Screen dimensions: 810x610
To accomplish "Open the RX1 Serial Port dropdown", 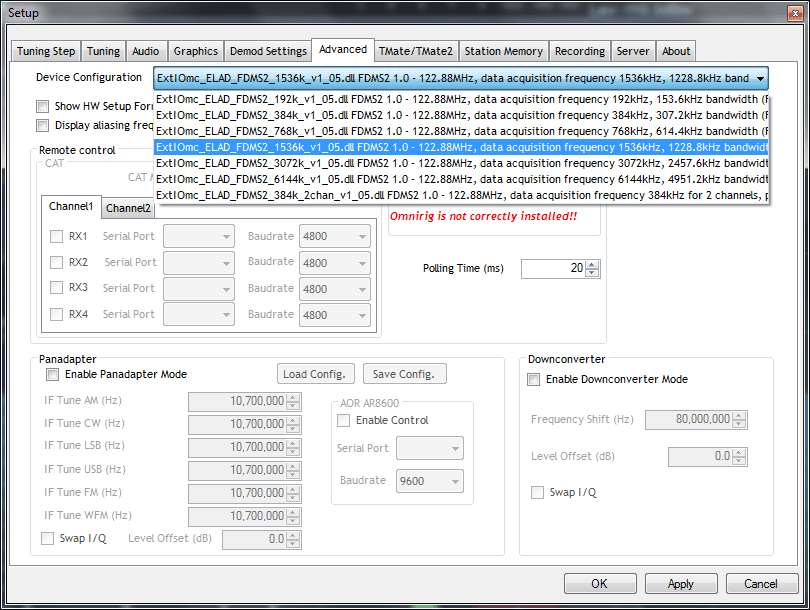I will tap(198, 236).
